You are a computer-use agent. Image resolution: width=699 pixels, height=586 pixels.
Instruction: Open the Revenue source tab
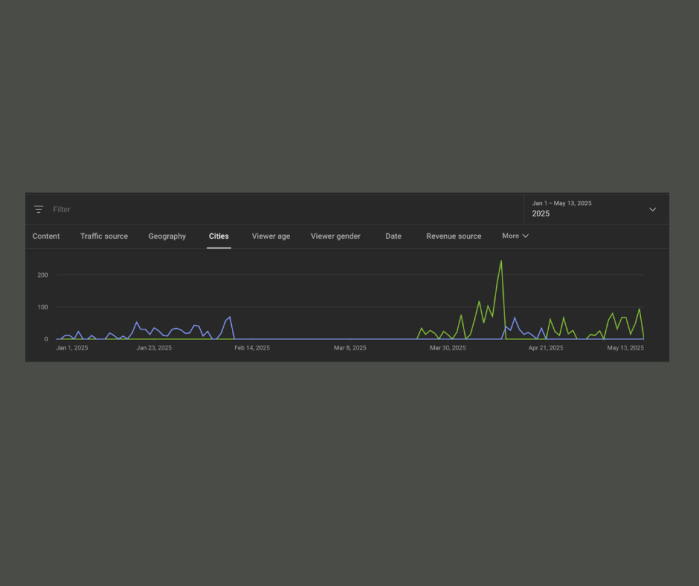[x=454, y=237]
